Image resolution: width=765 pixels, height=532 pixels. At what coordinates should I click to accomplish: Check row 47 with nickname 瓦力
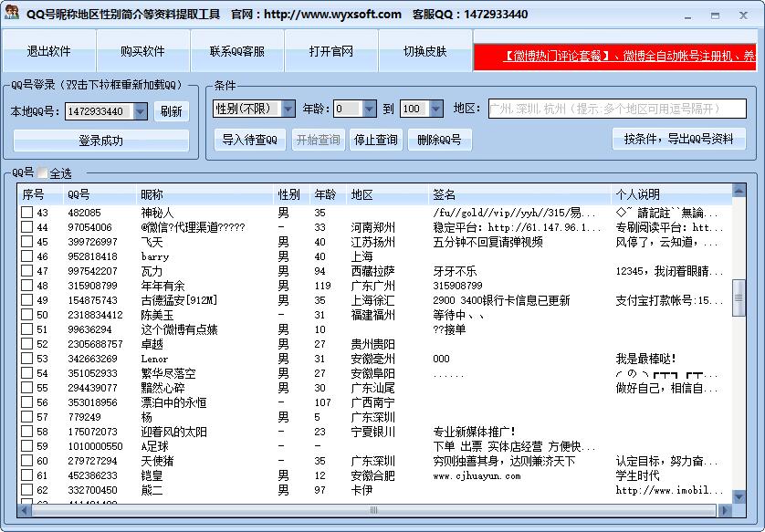pos(27,271)
